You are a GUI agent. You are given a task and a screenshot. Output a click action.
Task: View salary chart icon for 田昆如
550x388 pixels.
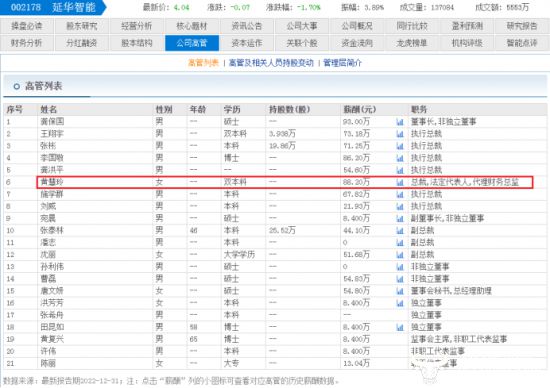(x=400, y=328)
